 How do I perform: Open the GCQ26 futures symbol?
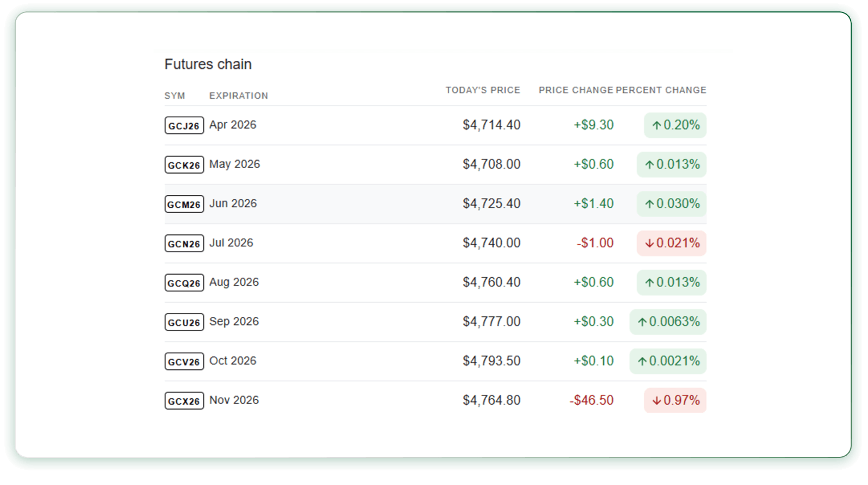[x=184, y=283]
